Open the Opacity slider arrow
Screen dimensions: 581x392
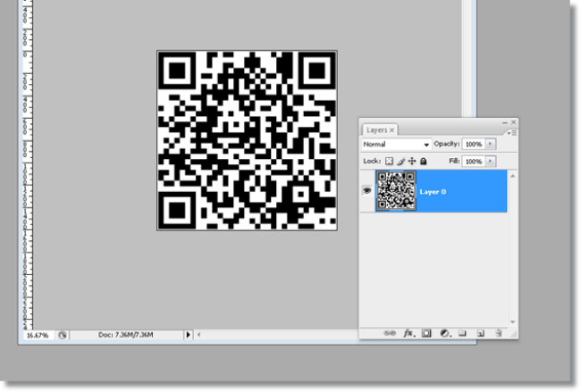490,144
